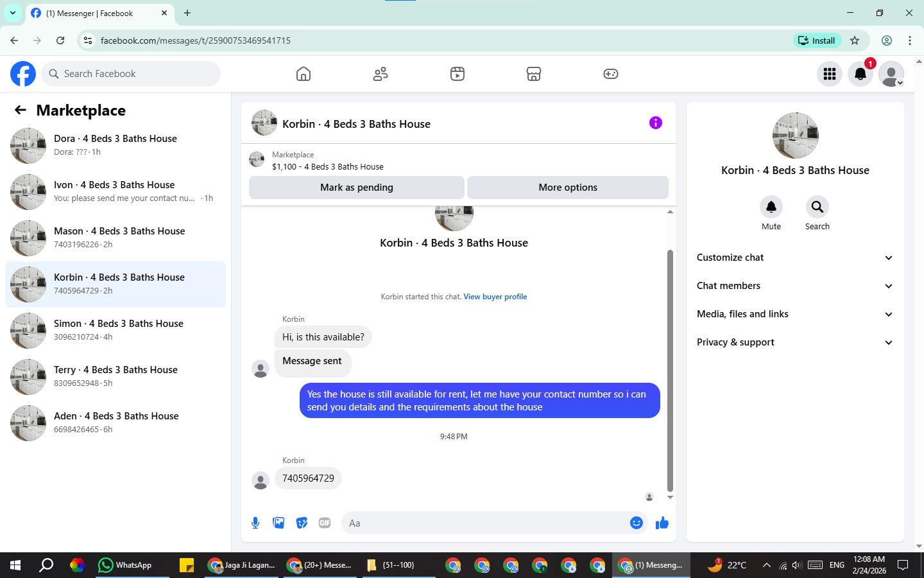The image size is (924, 578).
Task: Open the Gaming controller icon
Action: (x=611, y=74)
